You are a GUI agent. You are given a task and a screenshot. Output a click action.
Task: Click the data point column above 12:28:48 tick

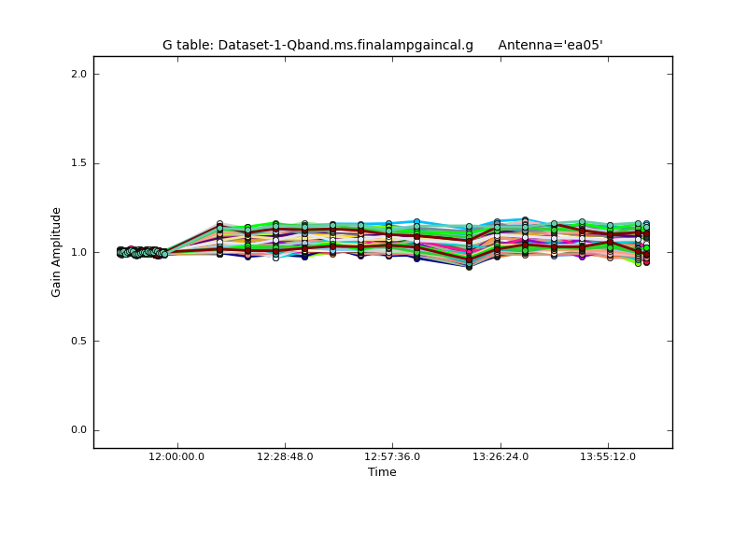[275, 238]
